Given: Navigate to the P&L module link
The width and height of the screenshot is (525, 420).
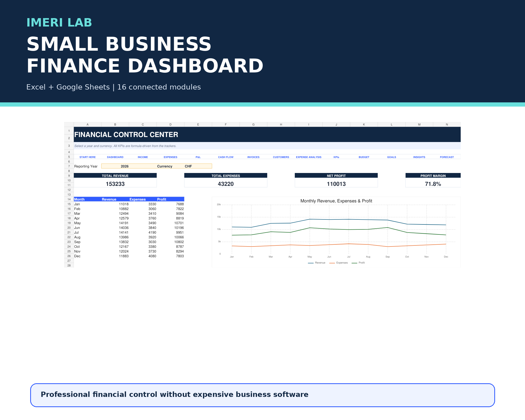Looking at the screenshot, I should coord(198,157).
